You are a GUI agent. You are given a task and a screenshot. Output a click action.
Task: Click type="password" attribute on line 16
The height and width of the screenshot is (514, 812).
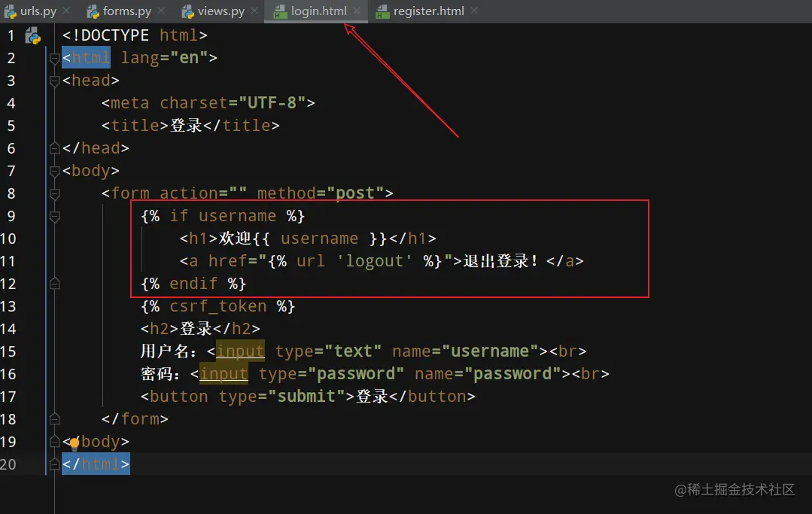pyautogui.click(x=331, y=374)
